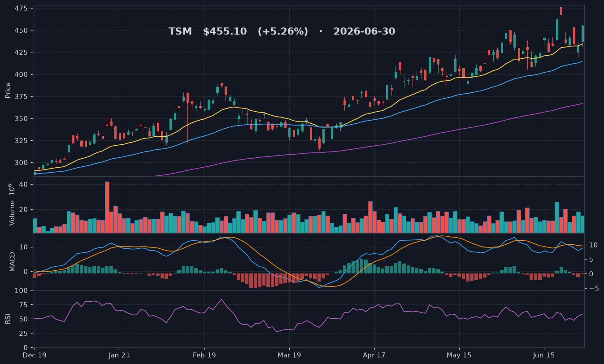Click the Price y-axis label

click(8, 90)
